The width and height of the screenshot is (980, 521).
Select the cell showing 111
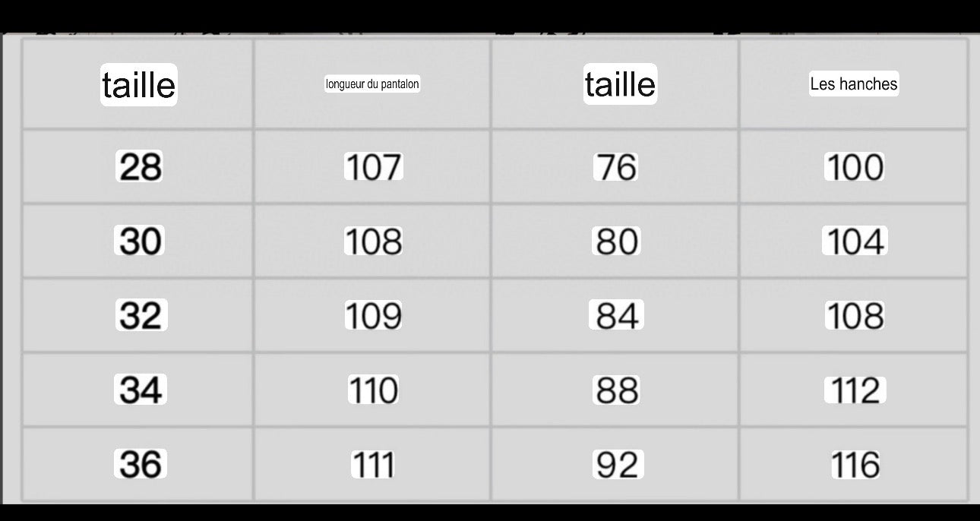coord(373,465)
